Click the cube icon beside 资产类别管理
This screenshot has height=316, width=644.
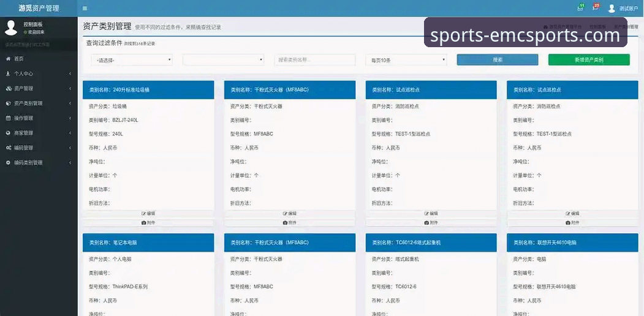(x=8, y=103)
